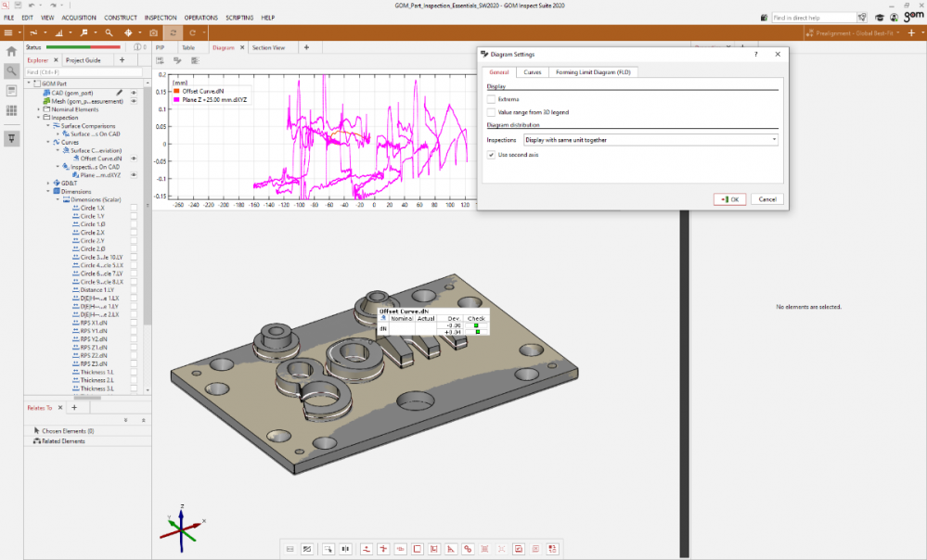The image size is (927, 560).
Task: Switch to Forming Limit Diagram (FLD) tab
Action: click(x=593, y=72)
